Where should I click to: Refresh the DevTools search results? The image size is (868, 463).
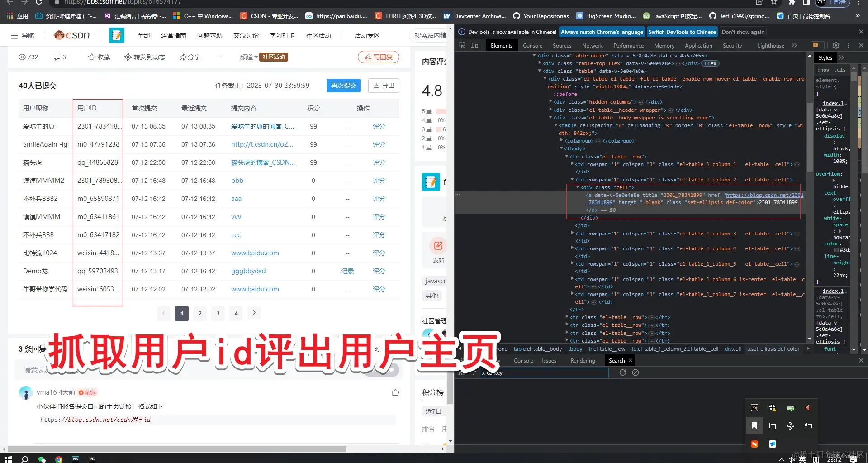[623, 372]
